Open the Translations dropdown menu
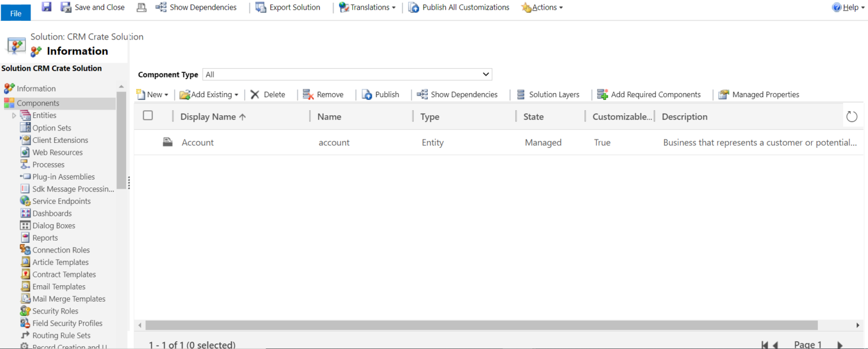Image resolution: width=868 pixels, height=349 pixels. click(x=367, y=7)
